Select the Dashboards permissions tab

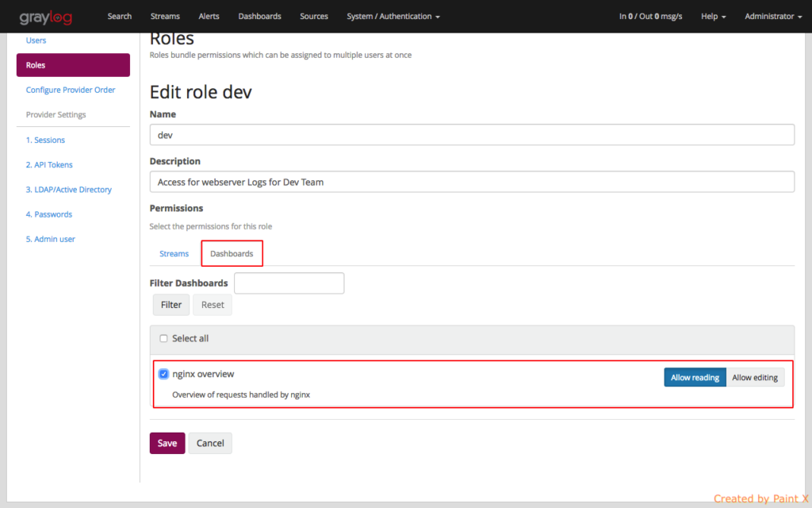(x=232, y=253)
